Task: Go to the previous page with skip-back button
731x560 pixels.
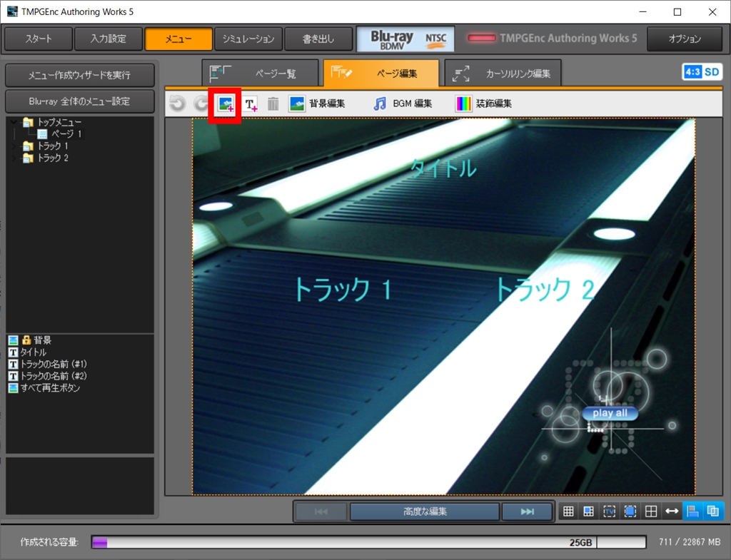Action: point(321,511)
